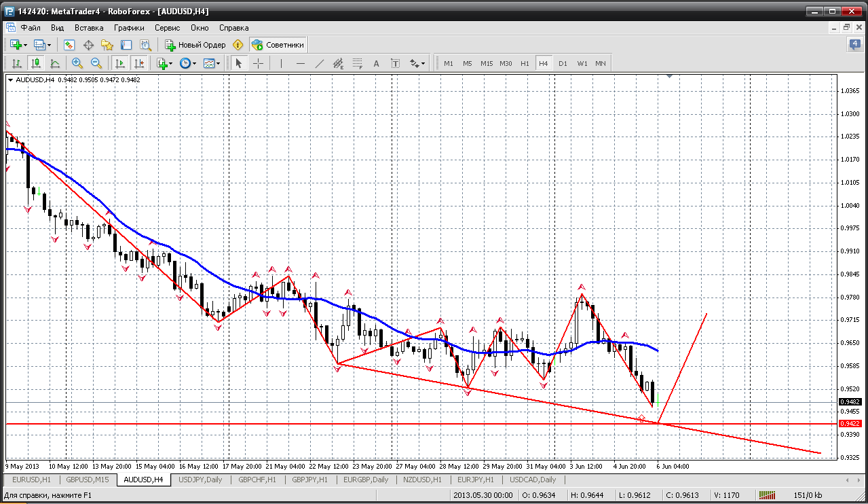Open the Сервис menu
The width and height of the screenshot is (868, 504).
pos(167,28)
